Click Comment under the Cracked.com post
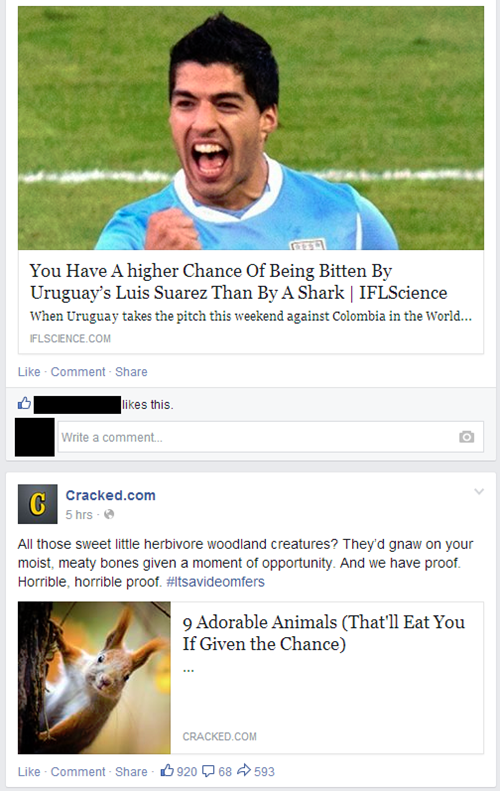Screen dimensions: 500x791 click(78, 772)
